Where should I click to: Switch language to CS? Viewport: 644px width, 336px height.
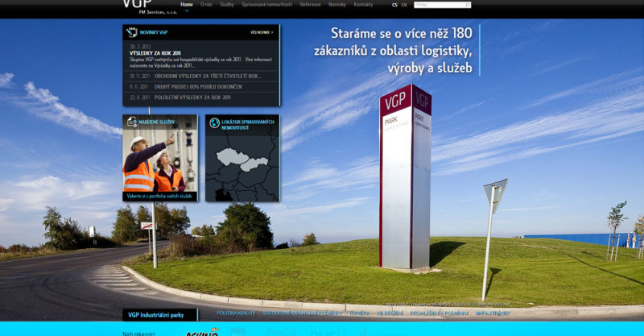coord(394,5)
